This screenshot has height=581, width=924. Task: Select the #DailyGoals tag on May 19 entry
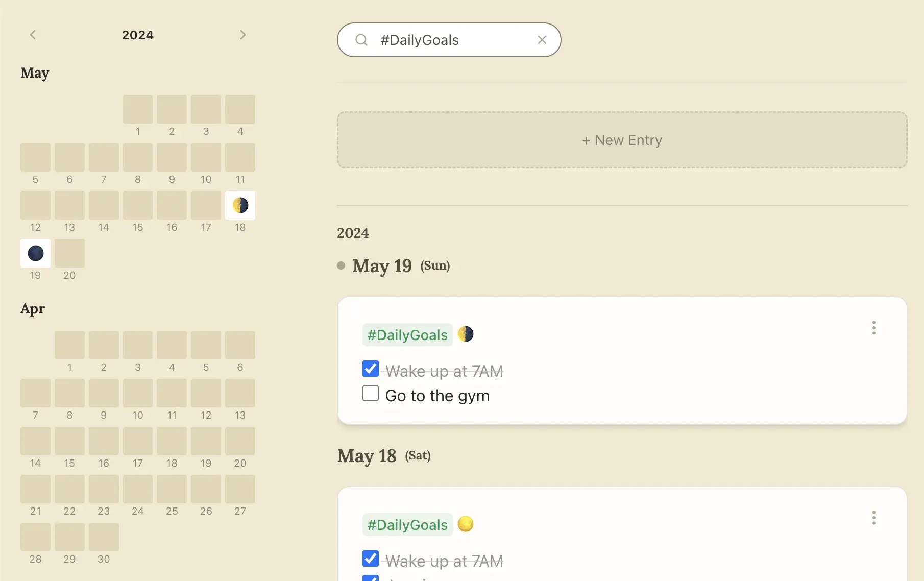tap(407, 334)
